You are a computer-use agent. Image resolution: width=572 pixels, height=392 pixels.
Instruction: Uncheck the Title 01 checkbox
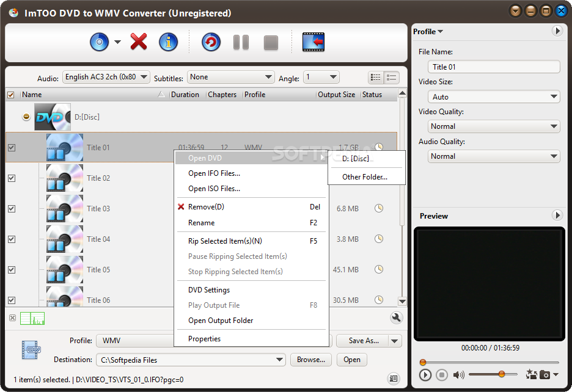pos(12,148)
